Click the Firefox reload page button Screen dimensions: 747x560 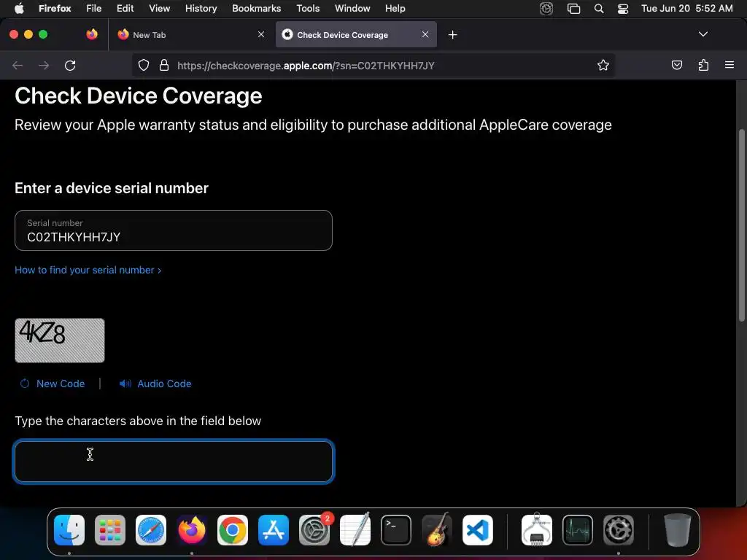[x=70, y=65]
